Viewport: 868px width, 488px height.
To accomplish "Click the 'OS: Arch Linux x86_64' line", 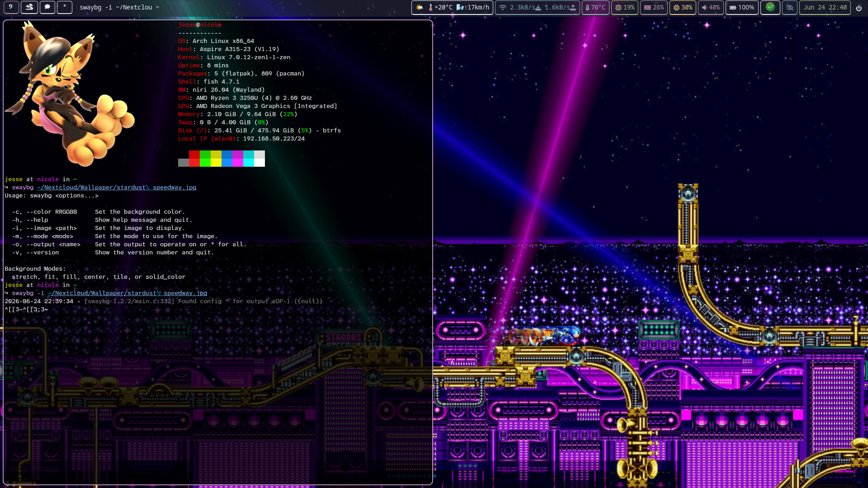I will [x=216, y=41].
